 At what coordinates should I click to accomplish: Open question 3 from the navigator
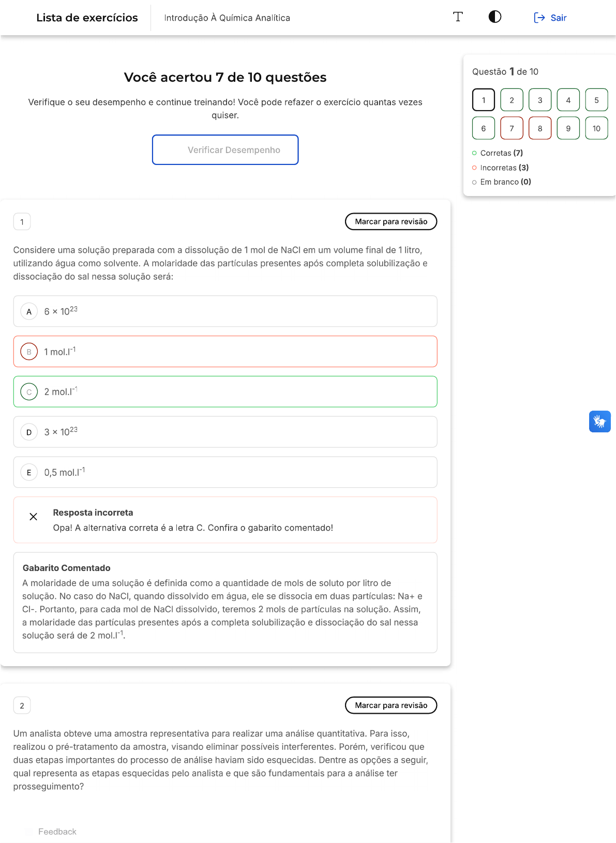click(540, 100)
